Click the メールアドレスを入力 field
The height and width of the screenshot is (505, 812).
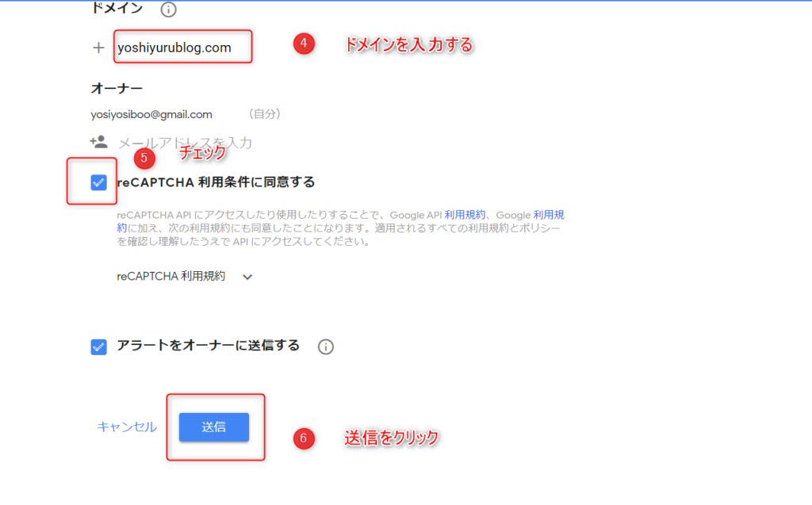click(185, 143)
